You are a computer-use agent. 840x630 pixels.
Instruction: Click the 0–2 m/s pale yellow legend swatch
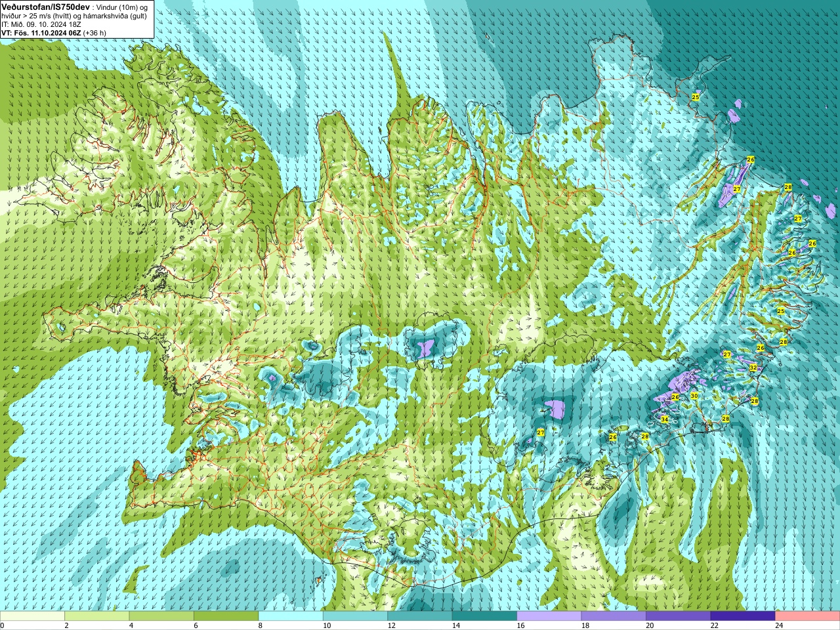point(32,616)
